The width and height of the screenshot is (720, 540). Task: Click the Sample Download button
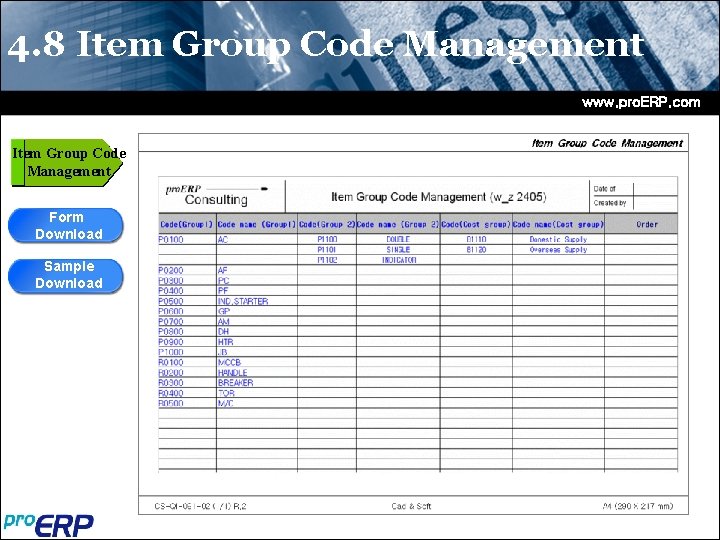(66, 276)
